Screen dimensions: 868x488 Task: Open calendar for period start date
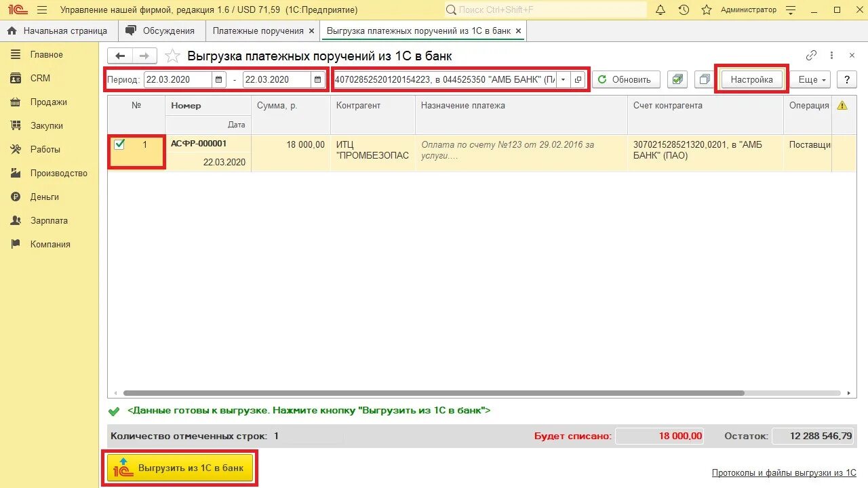click(x=219, y=79)
